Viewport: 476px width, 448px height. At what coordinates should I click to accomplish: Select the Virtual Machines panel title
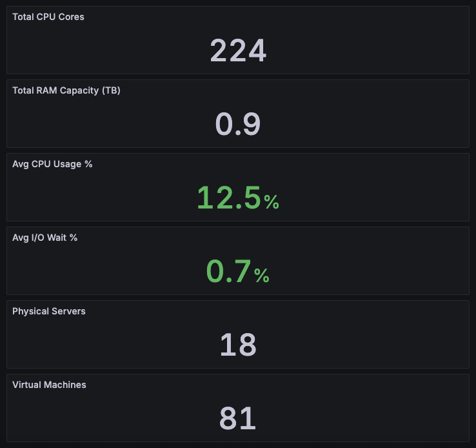coord(49,385)
